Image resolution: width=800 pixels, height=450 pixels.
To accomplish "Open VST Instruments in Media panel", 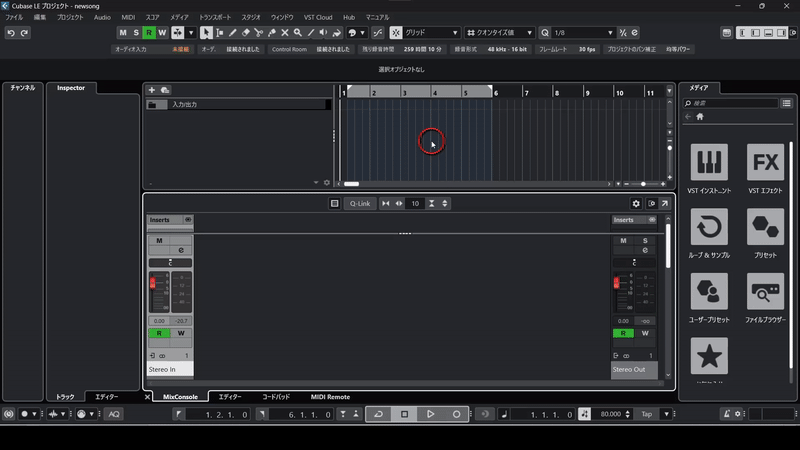I will (x=709, y=162).
